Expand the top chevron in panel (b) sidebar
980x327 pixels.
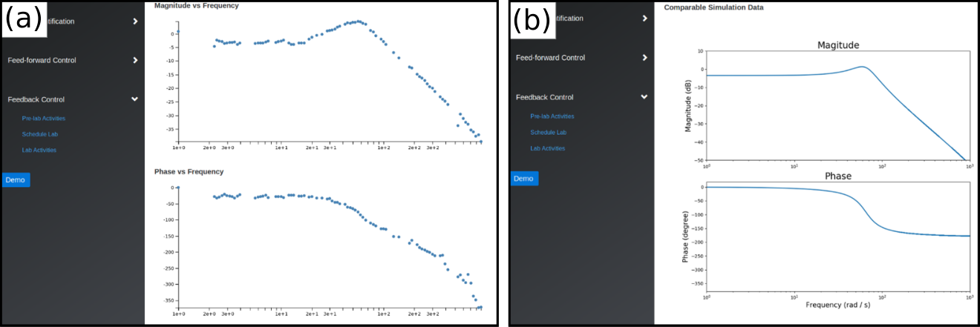click(644, 18)
